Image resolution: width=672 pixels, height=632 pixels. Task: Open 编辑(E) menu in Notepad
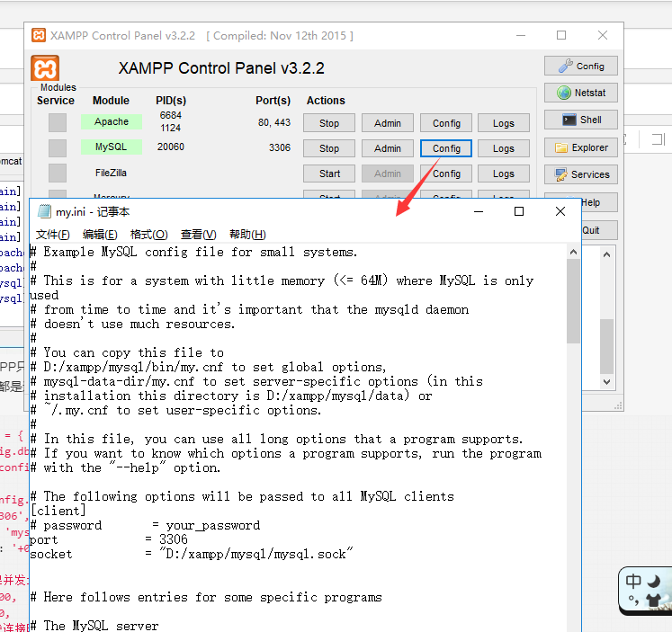pos(100,235)
